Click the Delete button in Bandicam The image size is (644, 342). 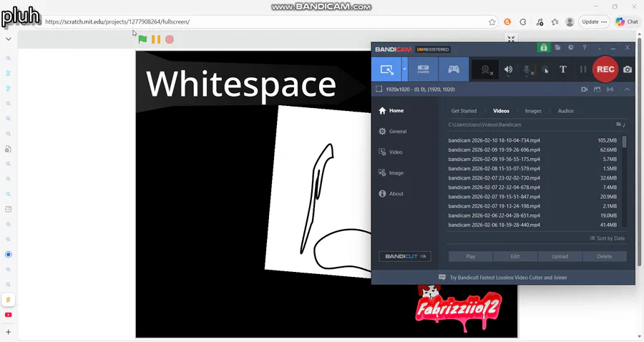click(x=605, y=256)
